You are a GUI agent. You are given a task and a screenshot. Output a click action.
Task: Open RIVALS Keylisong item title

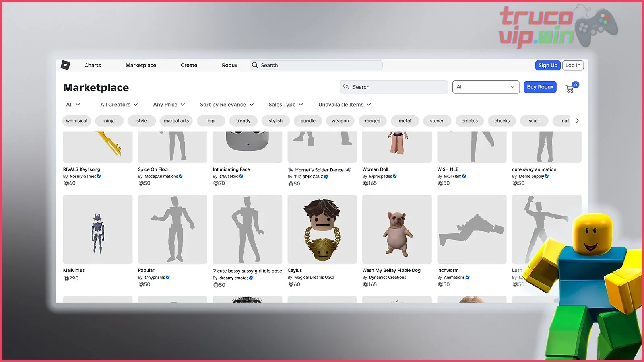[82, 169]
